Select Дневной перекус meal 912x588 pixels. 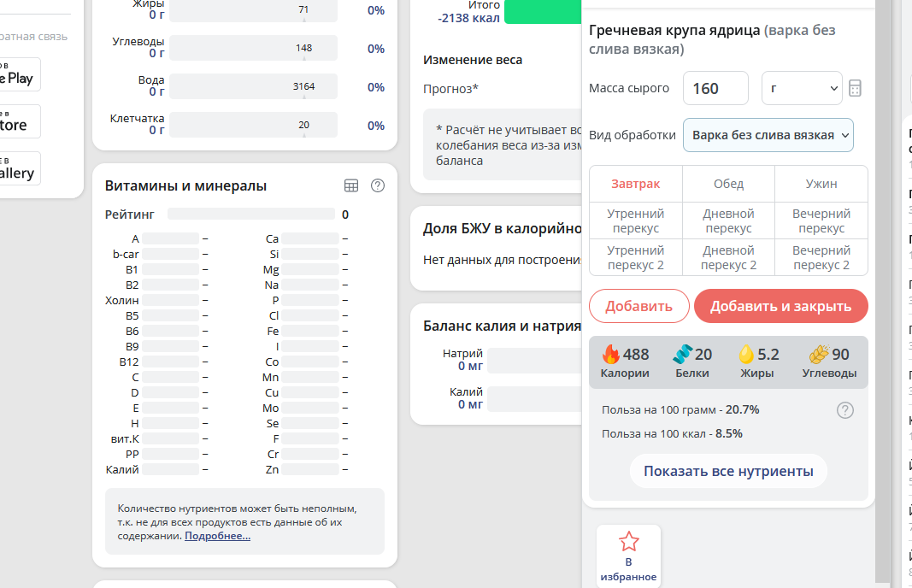728,221
